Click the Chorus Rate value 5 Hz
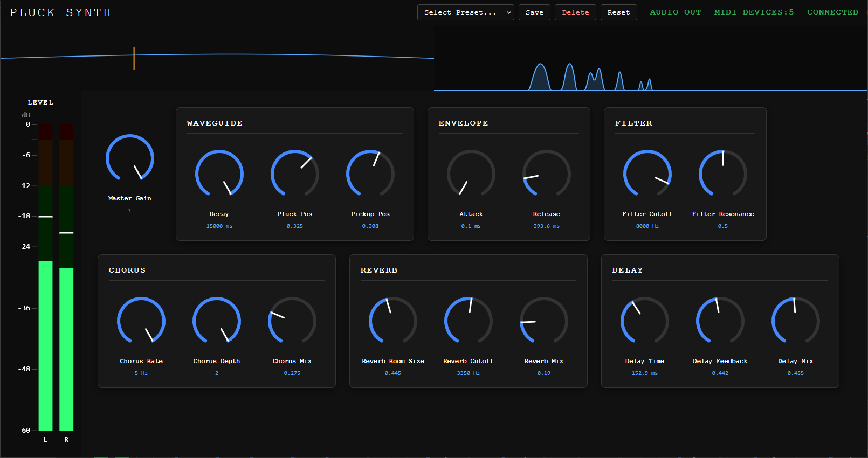 coord(141,373)
